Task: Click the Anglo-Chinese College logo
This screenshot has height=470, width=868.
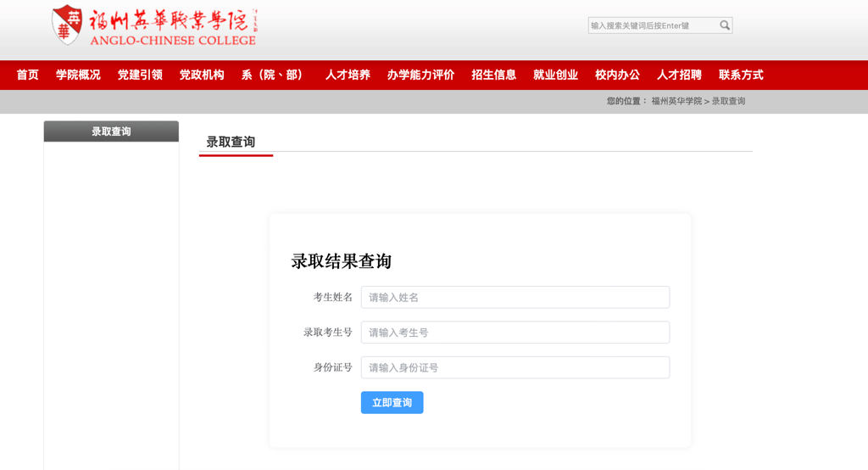Action: tap(154, 25)
